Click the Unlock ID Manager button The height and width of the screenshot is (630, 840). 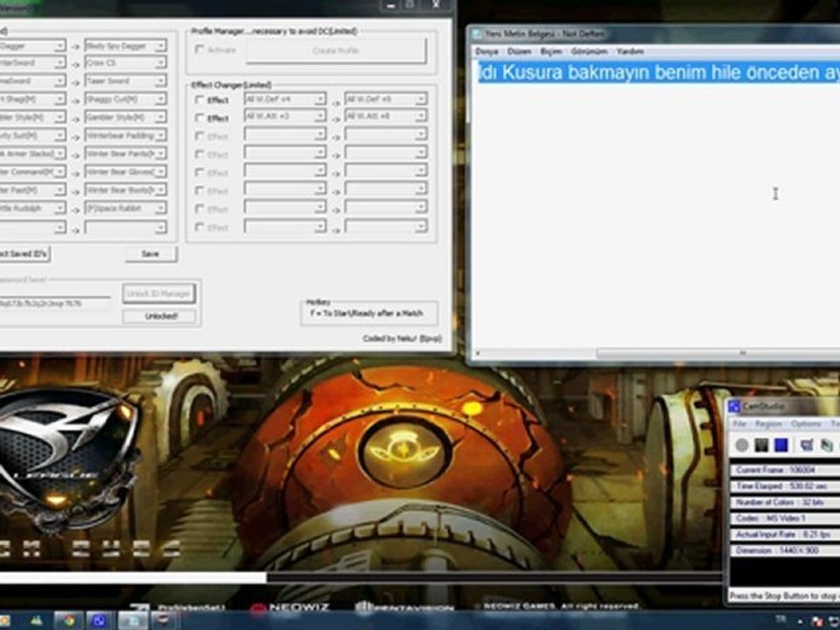(158, 294)
